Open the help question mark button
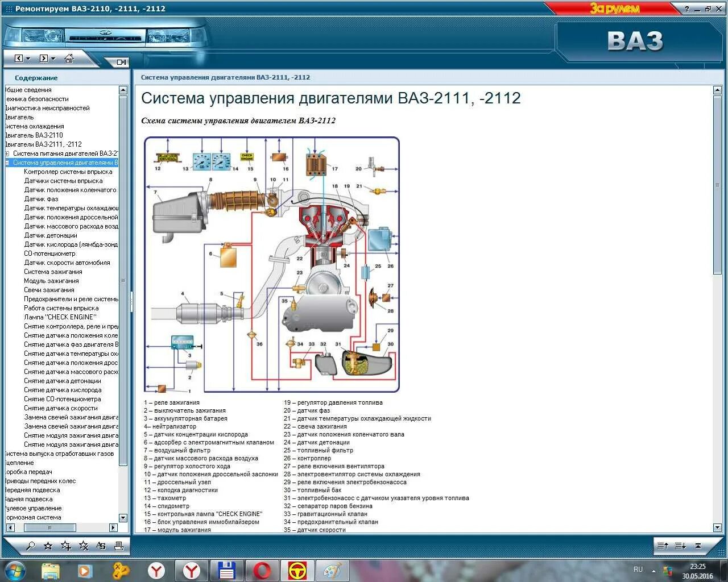The image size is (728, 582). point(687,9)
